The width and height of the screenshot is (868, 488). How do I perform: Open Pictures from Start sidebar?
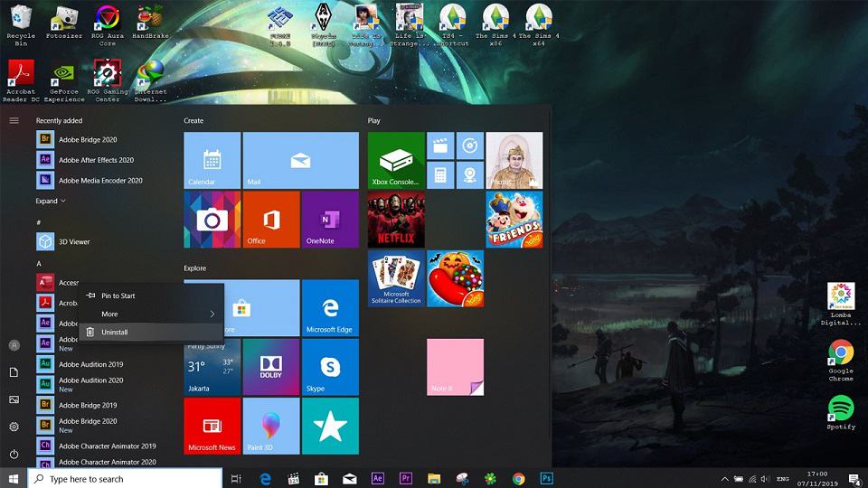(14, 399)
